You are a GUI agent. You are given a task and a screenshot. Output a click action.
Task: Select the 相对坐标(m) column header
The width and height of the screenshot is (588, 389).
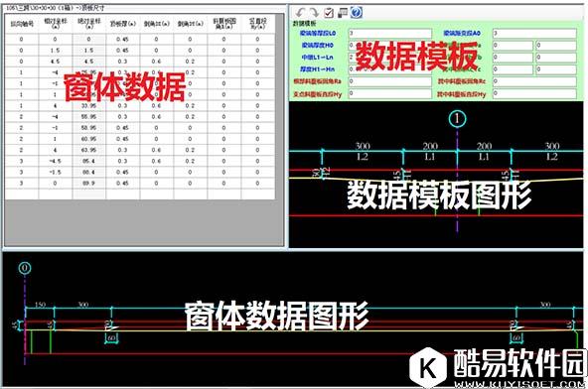click(56, 24)
